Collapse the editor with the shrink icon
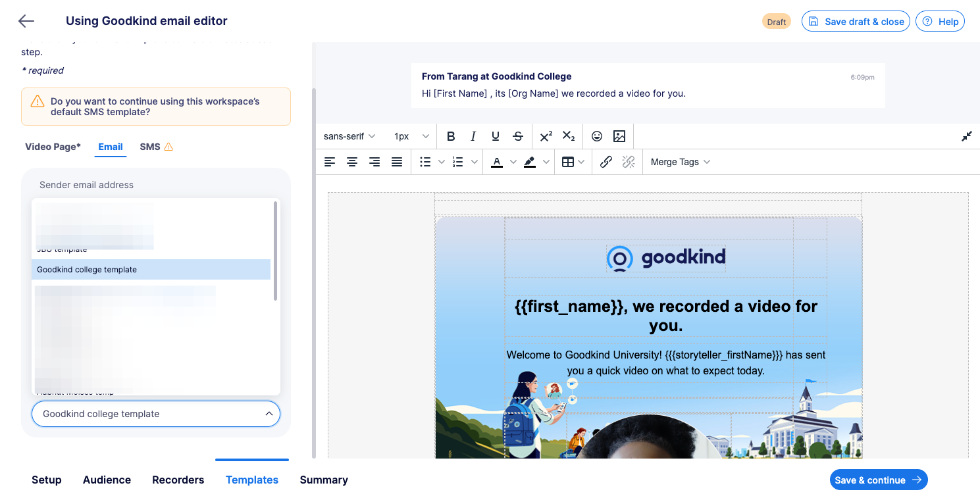This screenshot has height=500, width=980. 967,136
